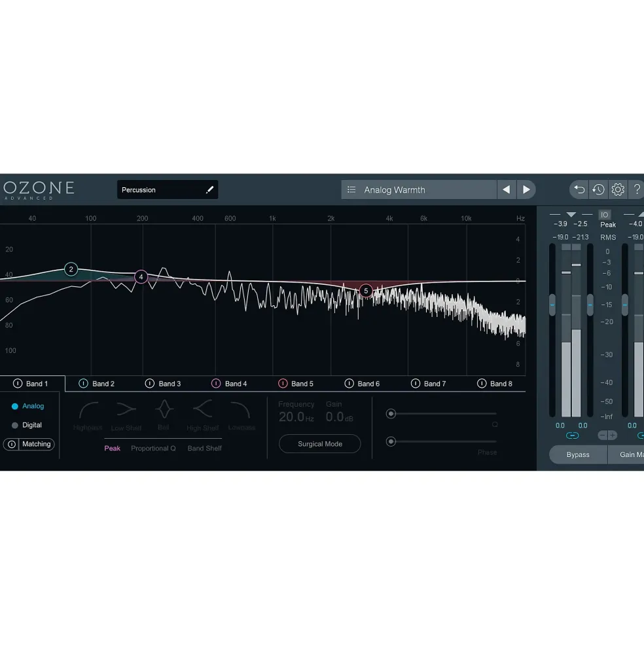644x645 pixels.
Task: Select the Analog mode option
Action: click(27, 406)
